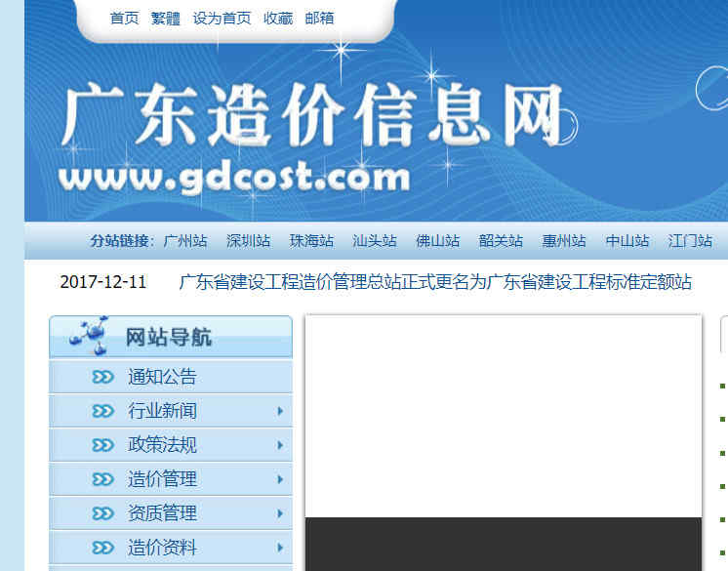The width and height of the screenshot is (728, 571).
Task: Open the 首页 link in top bar
Action: (125, 19)
